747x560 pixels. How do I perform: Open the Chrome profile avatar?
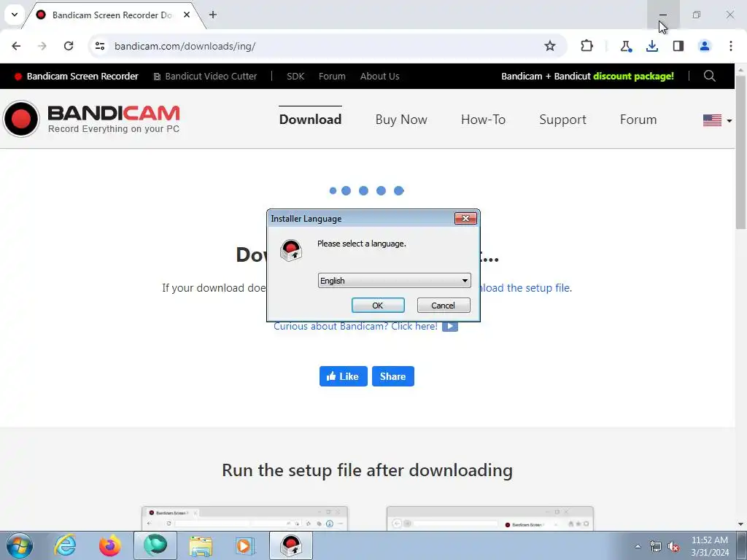pos(704,46)
